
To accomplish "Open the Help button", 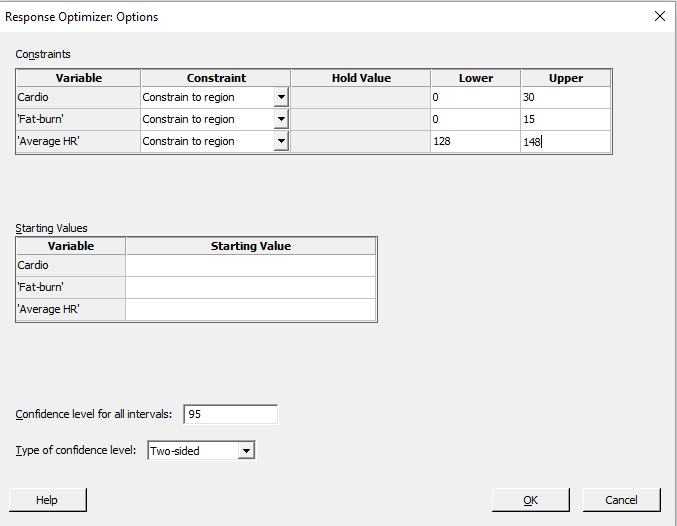I will click(x=47, y=500).
